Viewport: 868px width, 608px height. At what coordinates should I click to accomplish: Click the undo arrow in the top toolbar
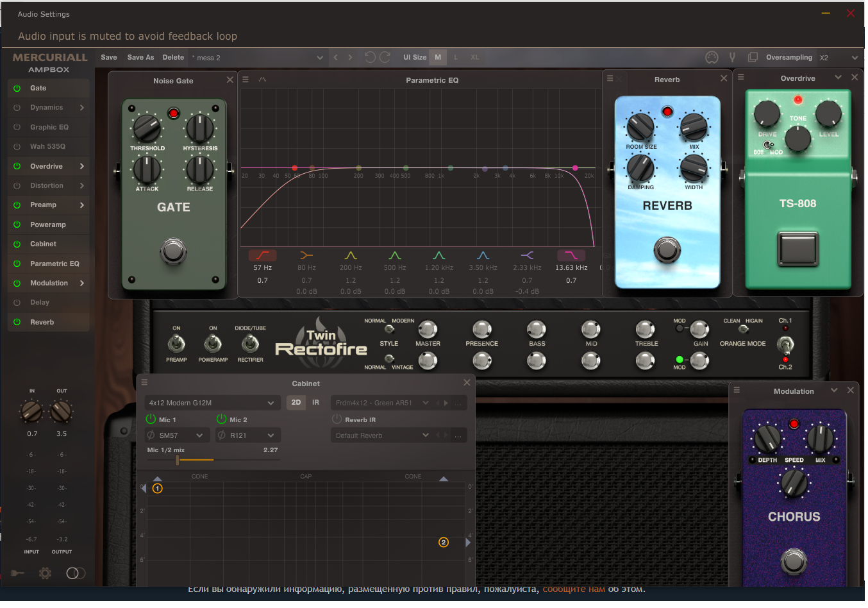pyautogui.click(x=370, y=57)
